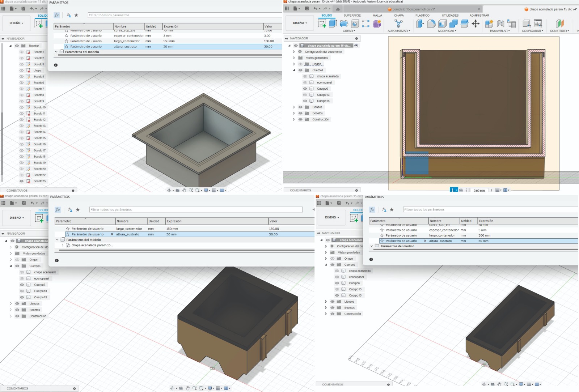Expand the Configuración del documento node
The height and width of the screenshot is (392, 579).
(294, 52)
